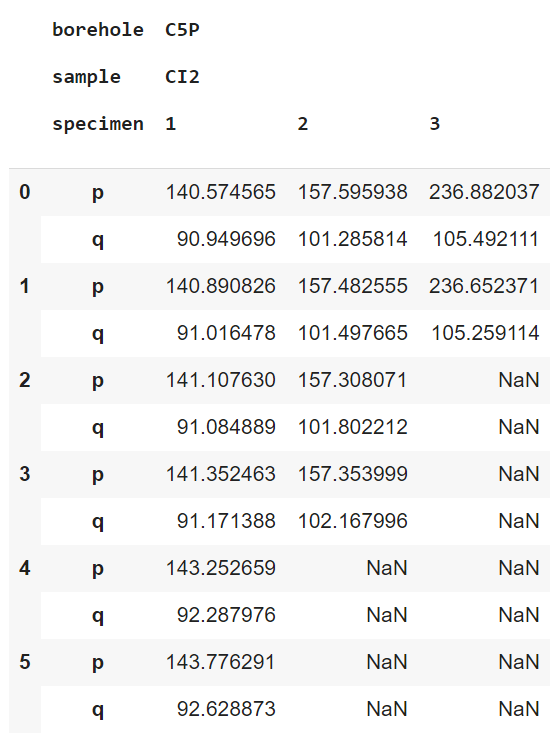Select cell value 143.252659
553x742 pixels.
pos(220,568)
